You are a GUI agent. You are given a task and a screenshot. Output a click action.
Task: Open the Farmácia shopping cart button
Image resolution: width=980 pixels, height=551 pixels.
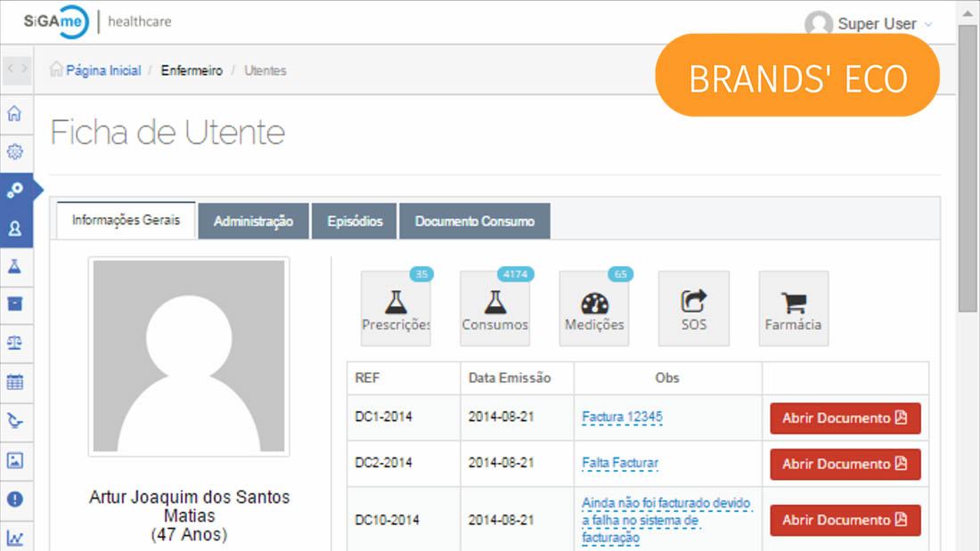click(x=793, y=308)
